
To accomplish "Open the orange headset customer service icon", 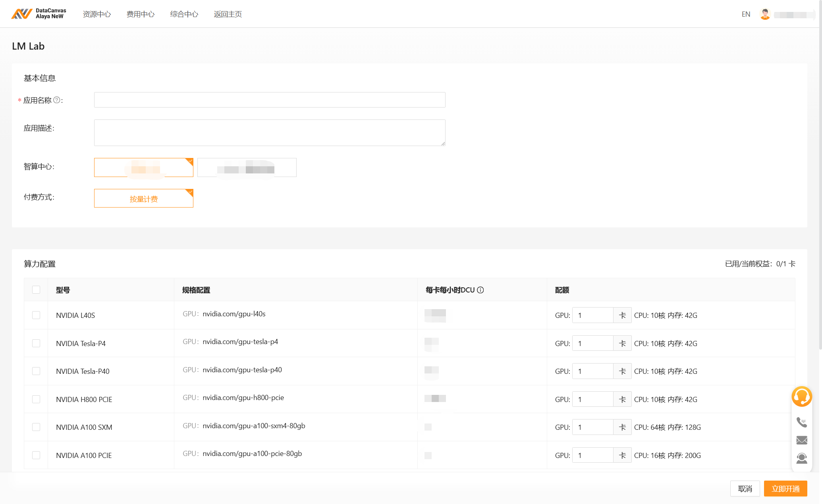I will click(x=801, y=396).
